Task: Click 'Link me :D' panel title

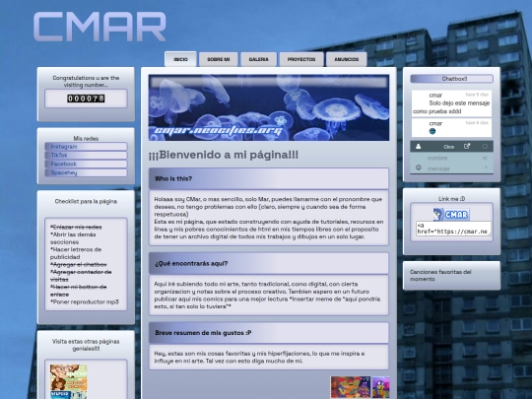Action: [451, 199]
